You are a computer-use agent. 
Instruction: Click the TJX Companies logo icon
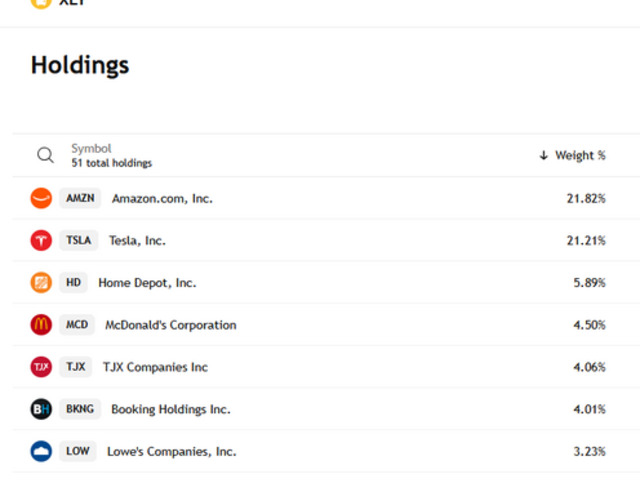(x=41, y=367)
